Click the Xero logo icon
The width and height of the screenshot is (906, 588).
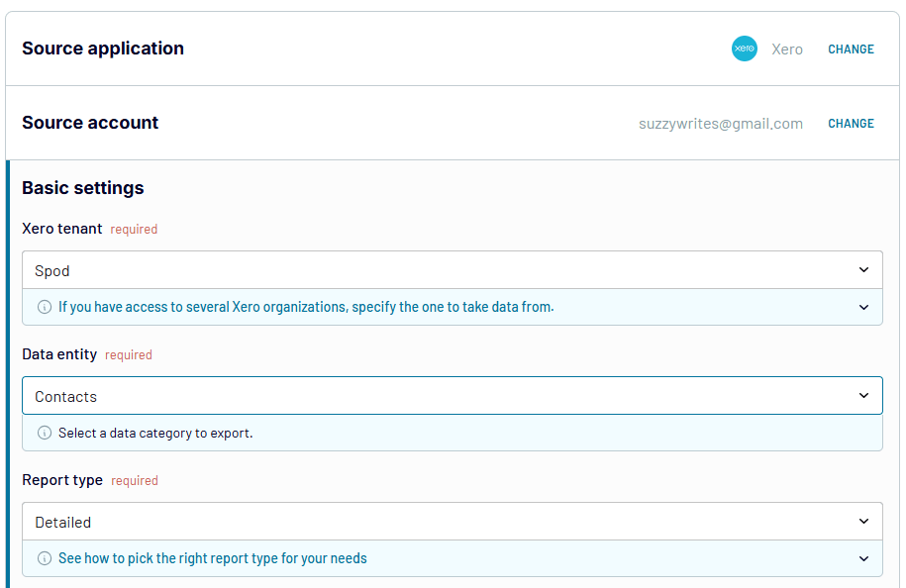[745, 49]
